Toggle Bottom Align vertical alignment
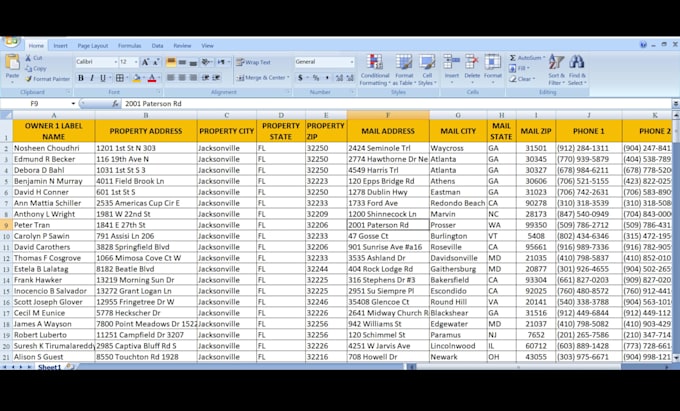 coord(193,62)
